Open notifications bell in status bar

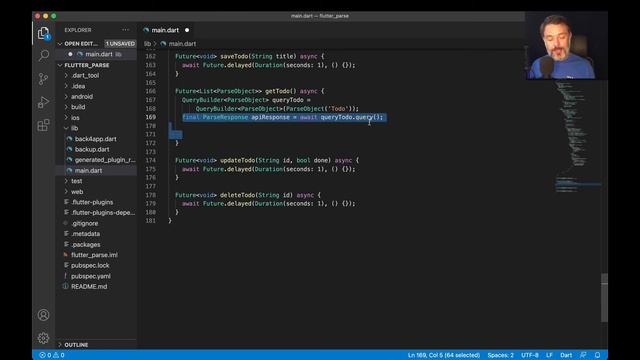[597, 355]
